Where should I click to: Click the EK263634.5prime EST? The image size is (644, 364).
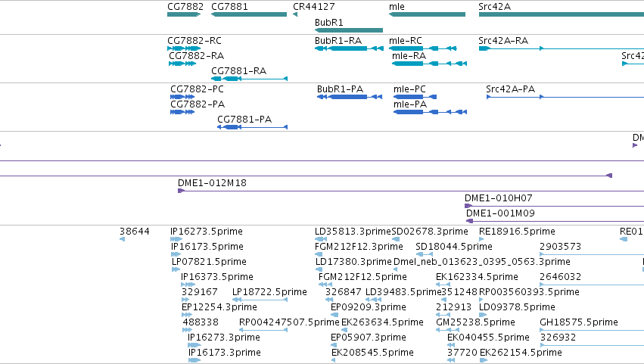pos(344,330)
